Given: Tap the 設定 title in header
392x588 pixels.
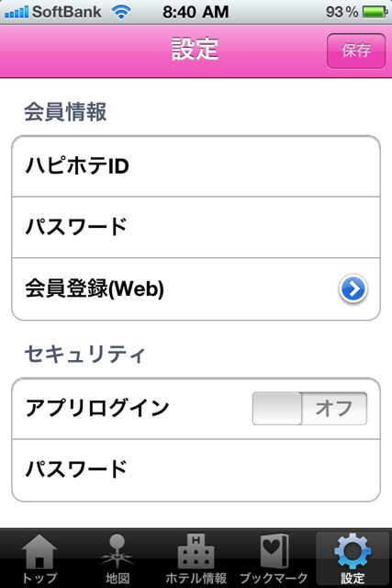Looking at the screenshot, I should pos(195,49).
